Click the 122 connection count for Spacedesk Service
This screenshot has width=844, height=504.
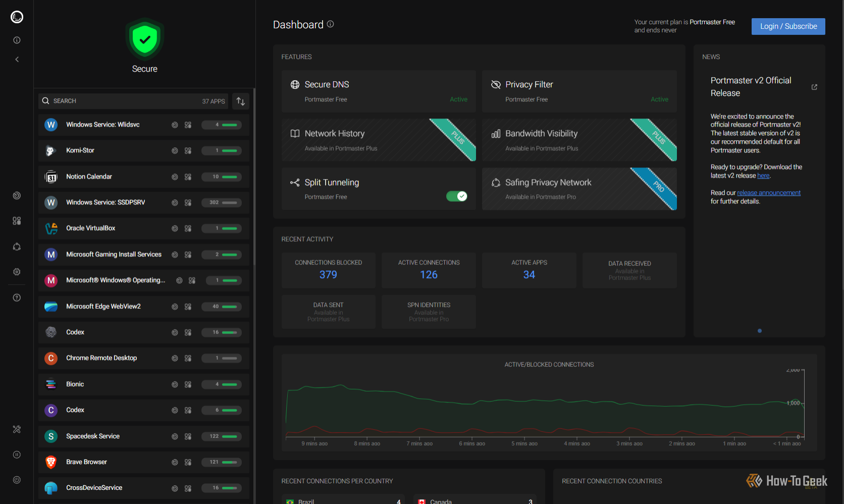click(214, 436)
